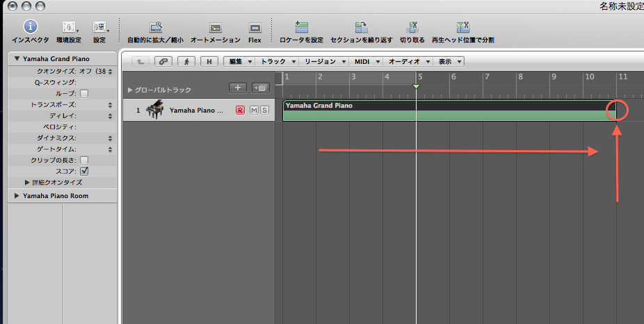Open the トランスポーズ transpose dropdown
Image resolution: width=644 pixels, height=324 pixels.
(110, 105)
